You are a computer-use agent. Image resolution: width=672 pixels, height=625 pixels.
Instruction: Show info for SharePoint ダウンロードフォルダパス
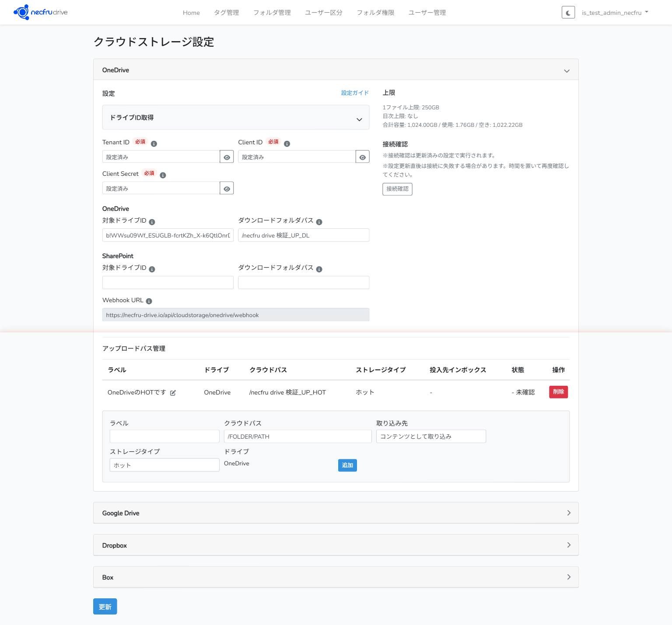pyautogui.click(x=319, y=269)
